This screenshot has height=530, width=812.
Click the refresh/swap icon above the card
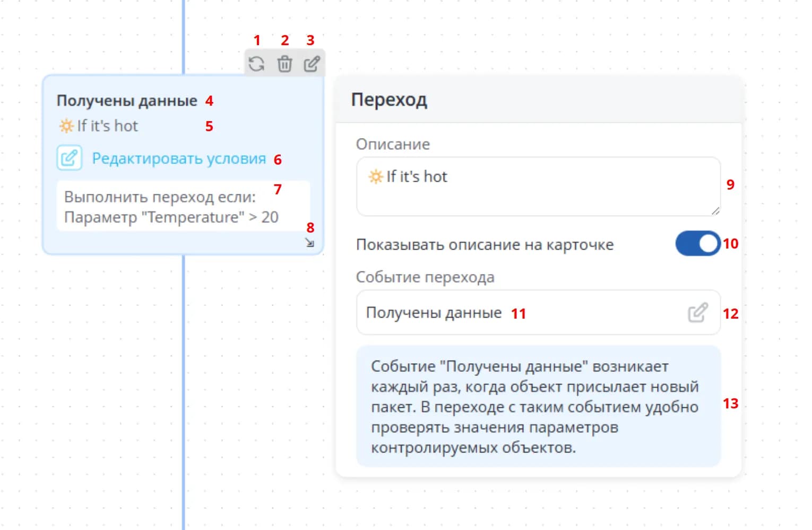257,64
